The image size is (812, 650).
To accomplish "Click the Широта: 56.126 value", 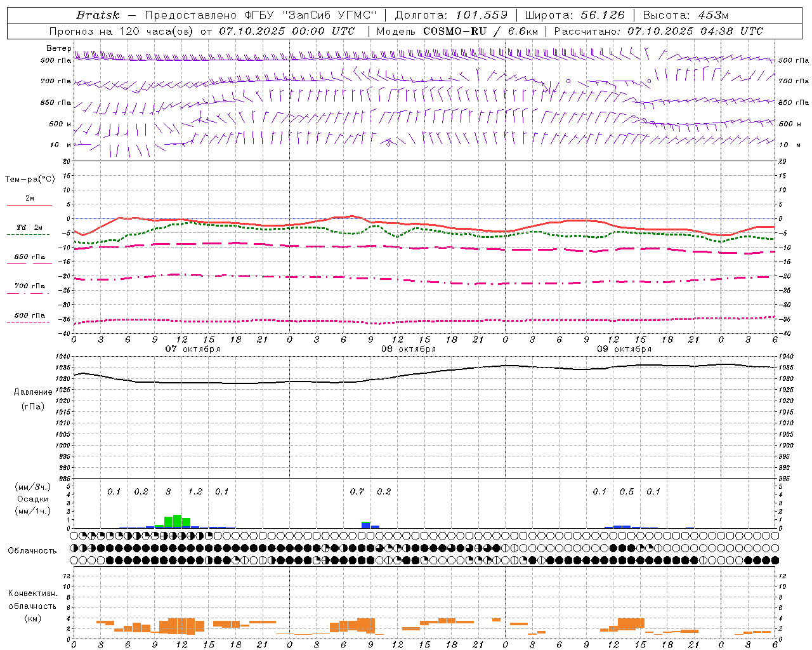I will click(x=575, y=15).
